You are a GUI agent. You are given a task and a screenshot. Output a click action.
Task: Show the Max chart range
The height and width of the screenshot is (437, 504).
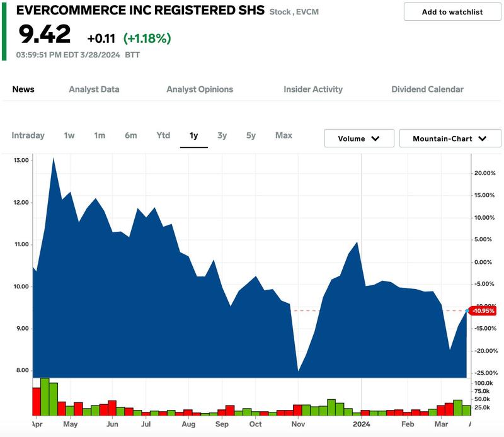284,135
